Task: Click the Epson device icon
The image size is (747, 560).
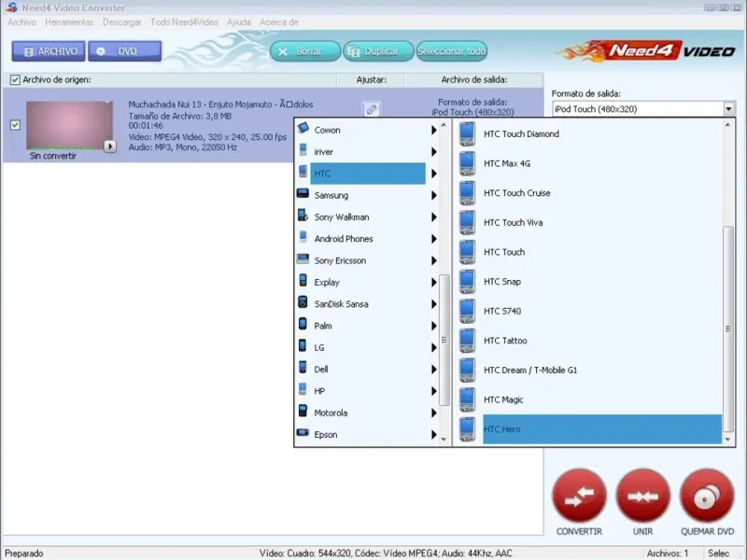Action: point(303,432)
